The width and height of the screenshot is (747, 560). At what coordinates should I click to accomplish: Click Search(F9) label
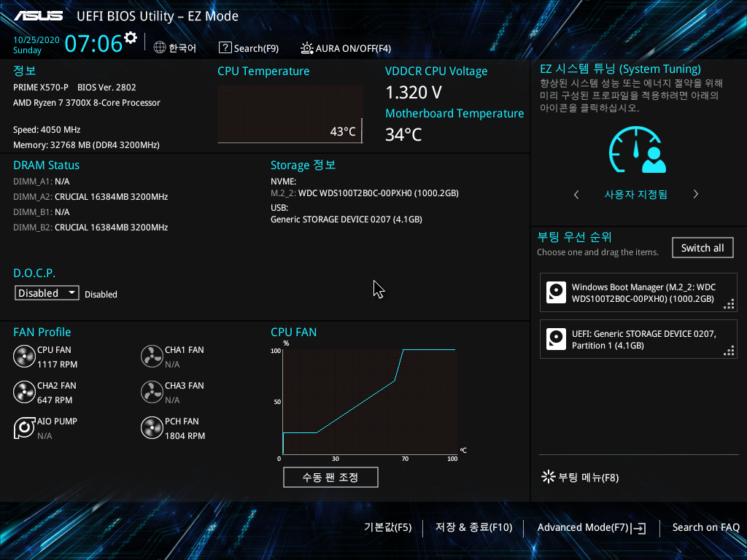tap(256, 48)
